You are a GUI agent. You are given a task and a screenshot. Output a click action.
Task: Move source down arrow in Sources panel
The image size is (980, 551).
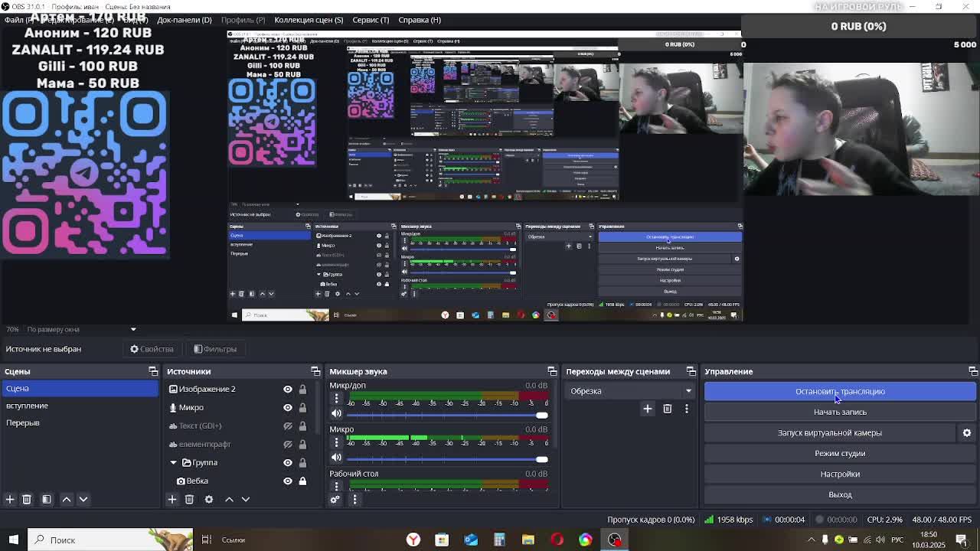(246, 499)
